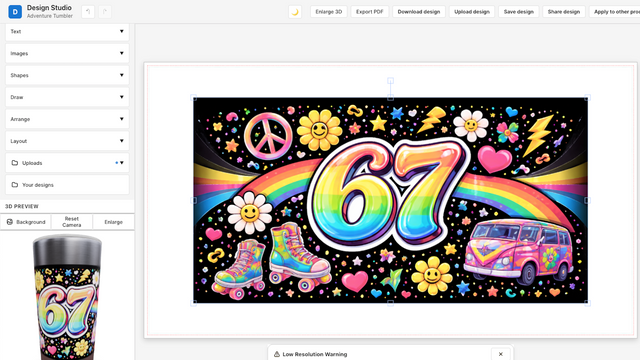The image size is (640, 360).
Task: Expand the Arrange panel
Action: [x=67, y=119]
